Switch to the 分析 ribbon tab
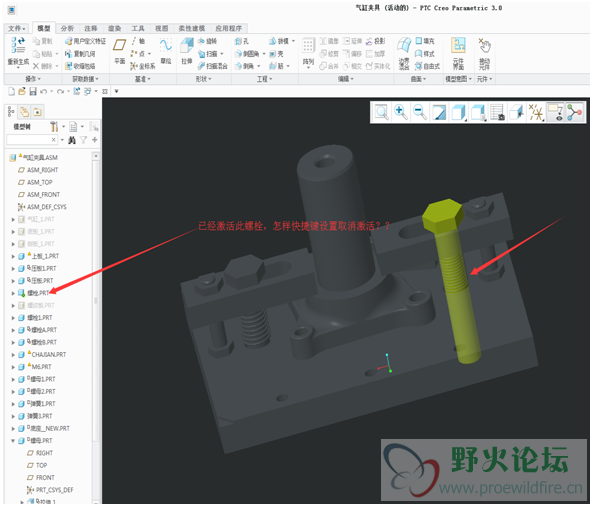Viewport: 592px width, 506px height. point(67,28)
